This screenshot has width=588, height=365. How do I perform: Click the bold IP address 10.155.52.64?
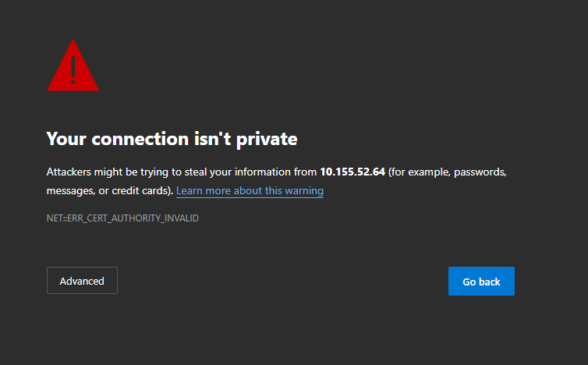click(x=352, y=172)
